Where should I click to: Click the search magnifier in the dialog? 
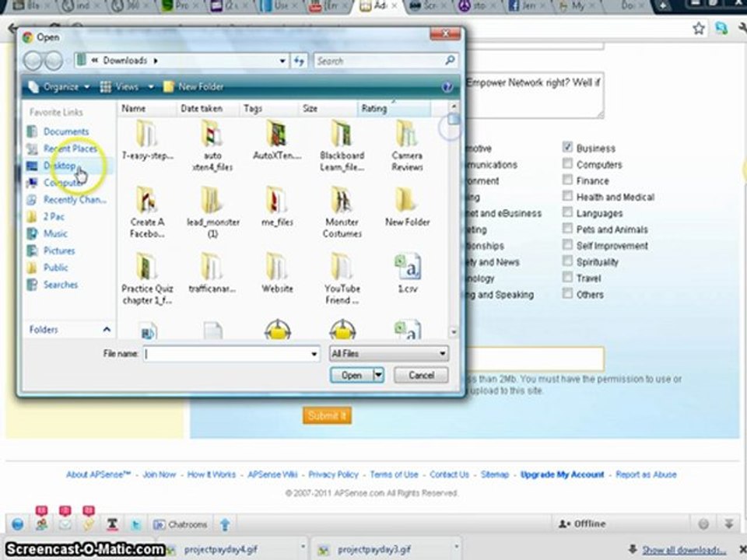pos(449,61)
